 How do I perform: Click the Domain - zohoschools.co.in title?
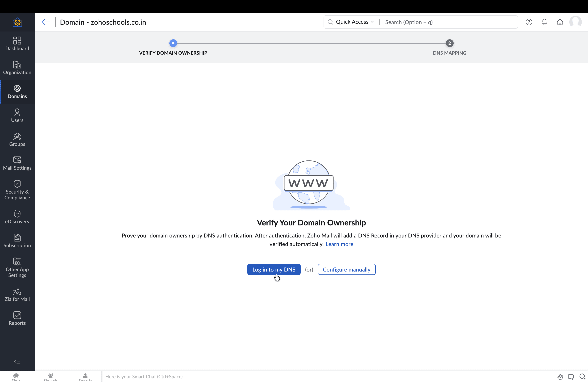(103, 22)
